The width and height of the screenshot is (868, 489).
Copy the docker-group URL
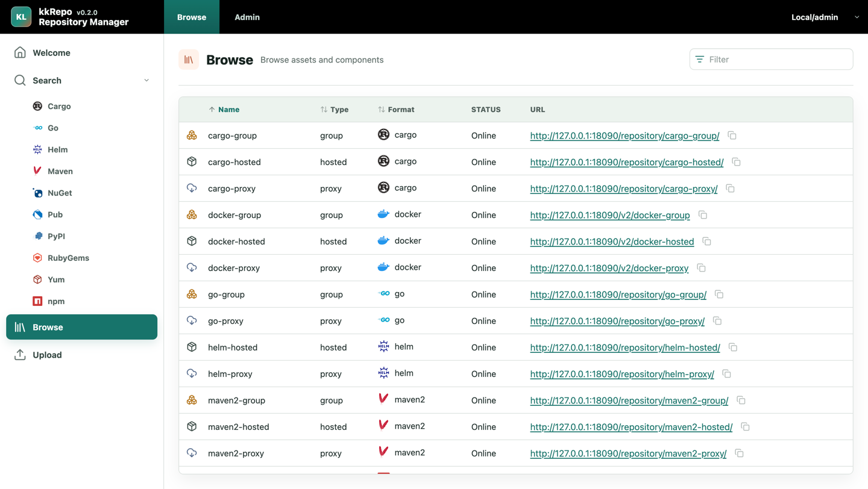[702, 215]
